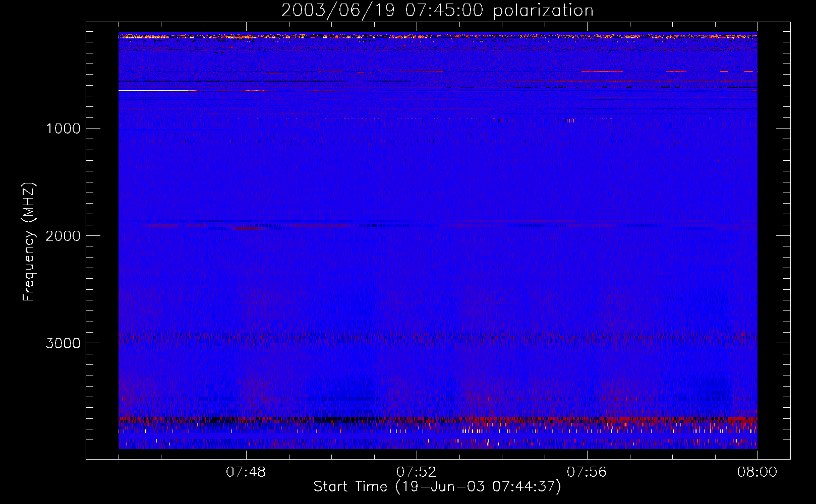Click the 3000 frequency tick label
The image size is (816, 504).
(x=63, y=343)
